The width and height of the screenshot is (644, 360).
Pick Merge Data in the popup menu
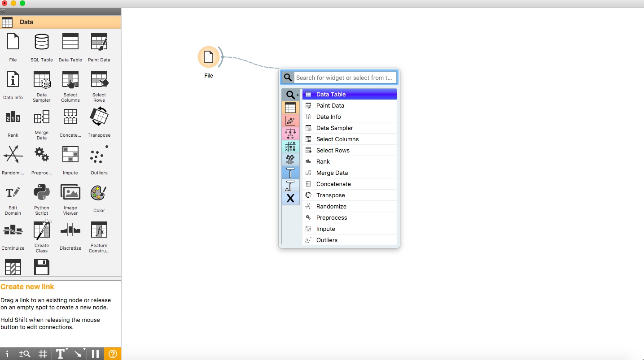332,173
